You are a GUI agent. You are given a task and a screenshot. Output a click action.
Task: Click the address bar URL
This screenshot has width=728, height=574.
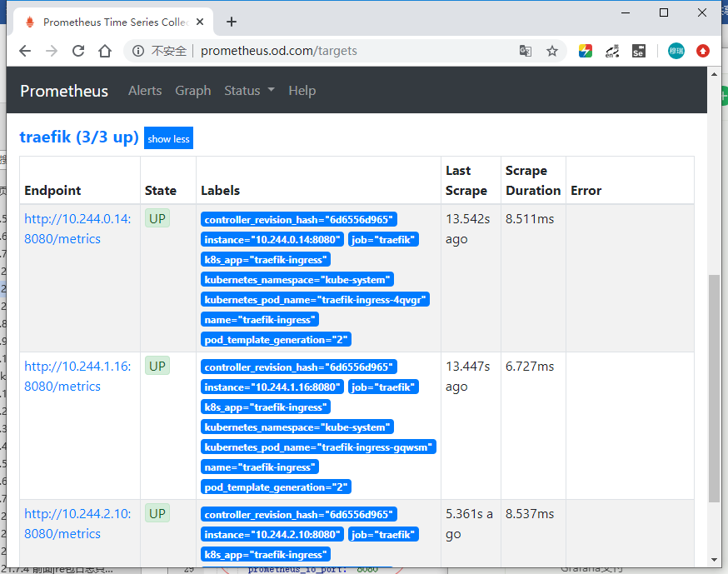(x=278, y=51)
